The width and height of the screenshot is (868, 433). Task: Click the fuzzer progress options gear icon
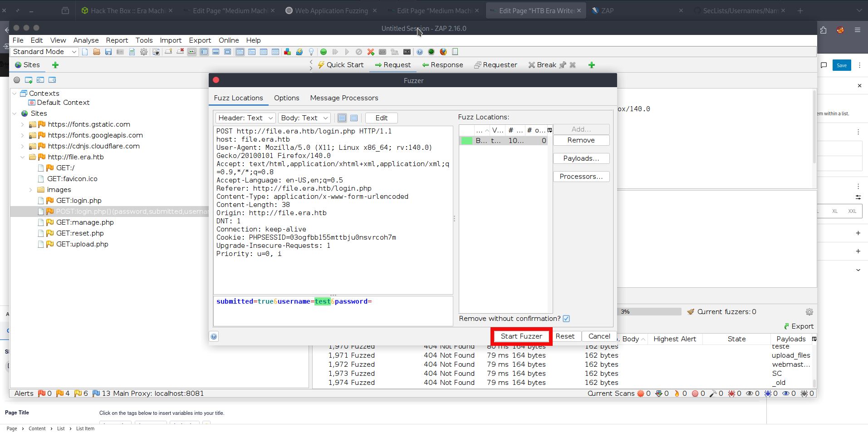[x=809, y=312]
